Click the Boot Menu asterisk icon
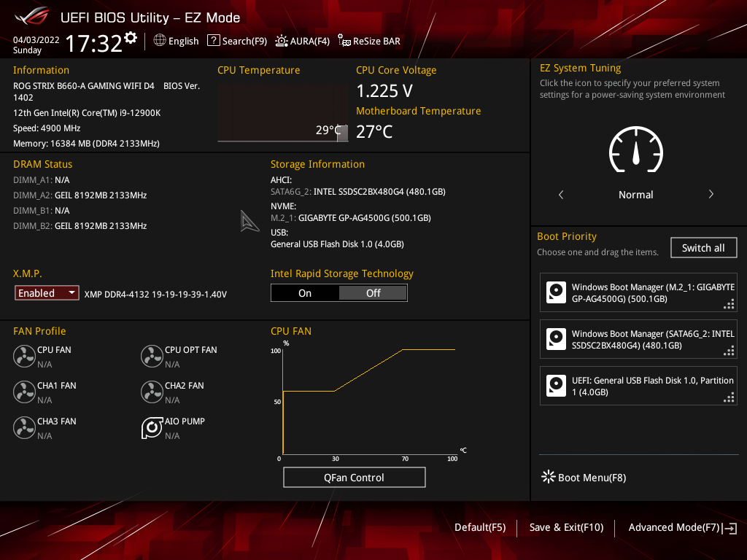The width and height of the screenshot is (747, 560). [x=549, y=477]
